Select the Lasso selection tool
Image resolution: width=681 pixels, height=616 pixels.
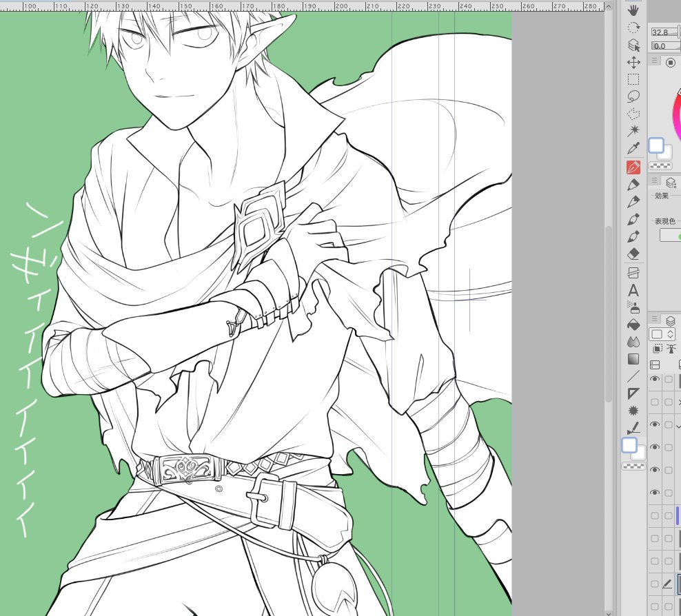633,96
